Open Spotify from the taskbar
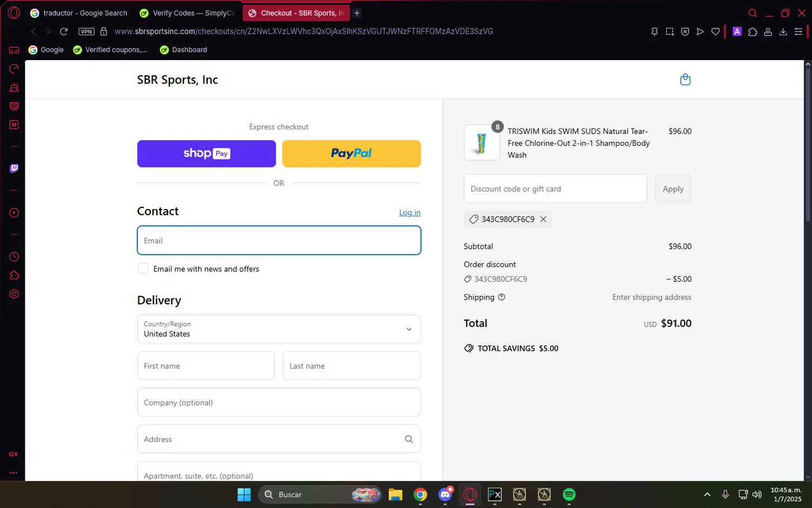 (x=569, y=494)
